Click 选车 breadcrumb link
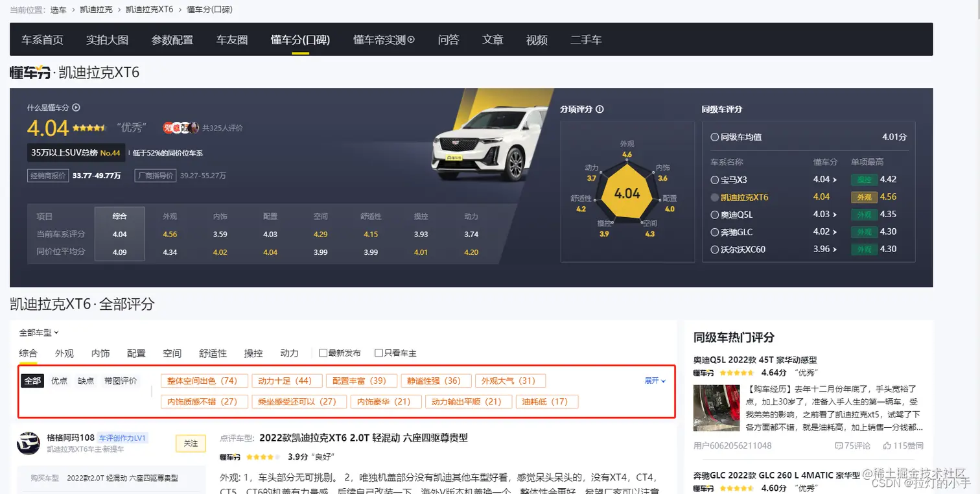This screenshot has height=494, width=980. (x=58, y=10)
